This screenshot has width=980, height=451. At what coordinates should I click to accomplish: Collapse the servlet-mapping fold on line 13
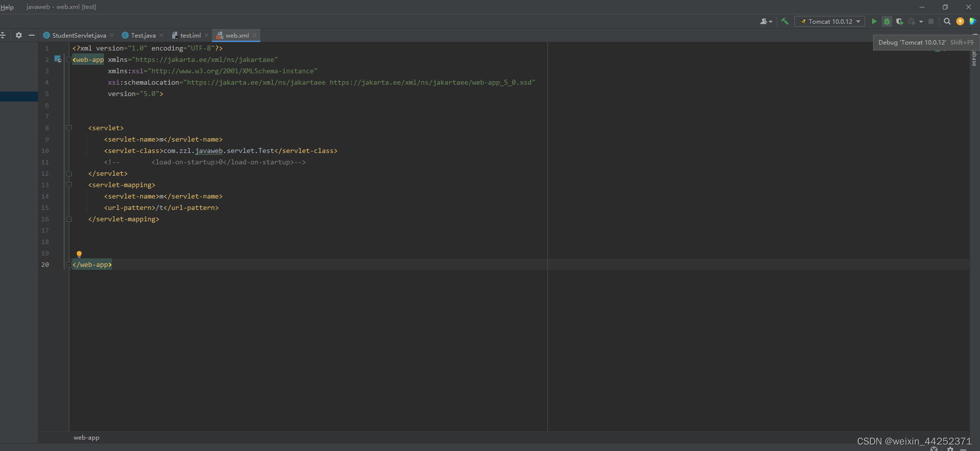69,185
